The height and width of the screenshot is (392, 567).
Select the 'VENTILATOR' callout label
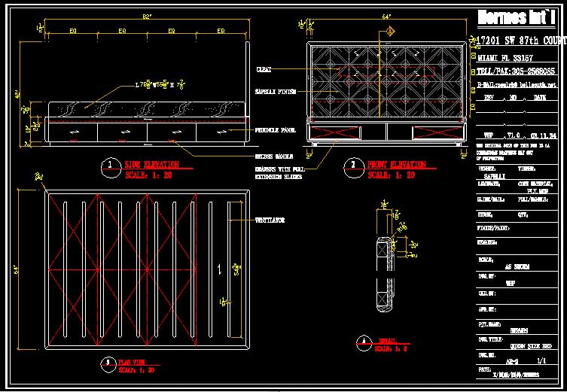click(x=270, y=220)
